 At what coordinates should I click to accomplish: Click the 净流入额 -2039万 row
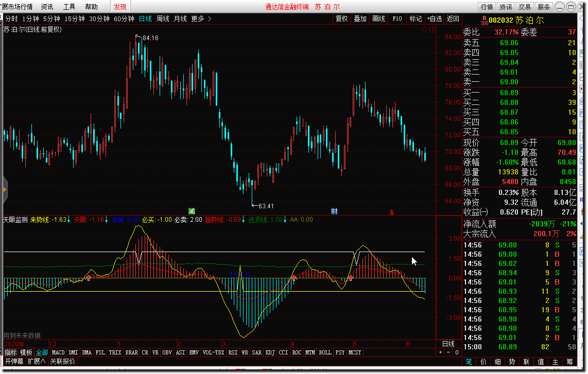(x=520, y=224)
